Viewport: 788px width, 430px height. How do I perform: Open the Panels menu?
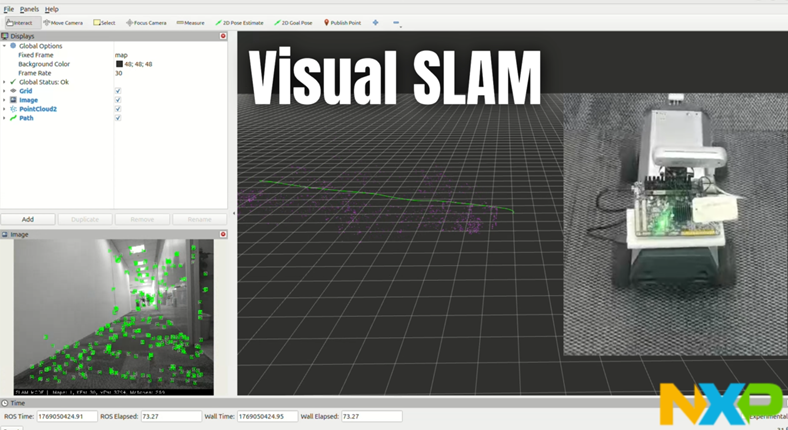29,9
